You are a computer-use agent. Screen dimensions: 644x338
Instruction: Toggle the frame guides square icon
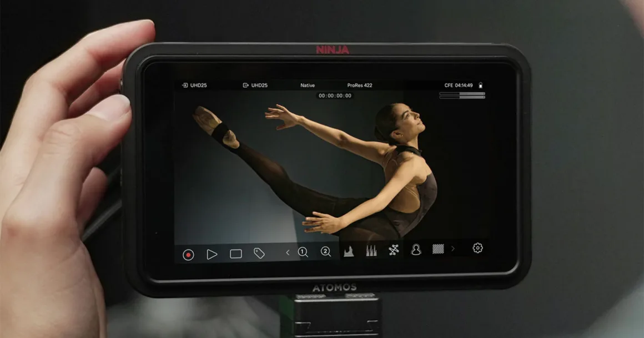pos(235,253)
